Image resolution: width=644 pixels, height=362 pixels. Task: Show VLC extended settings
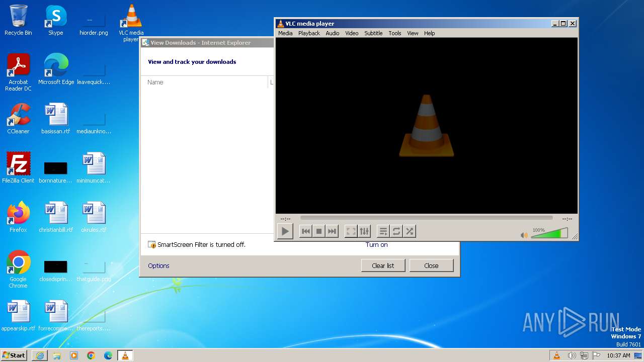364,231
